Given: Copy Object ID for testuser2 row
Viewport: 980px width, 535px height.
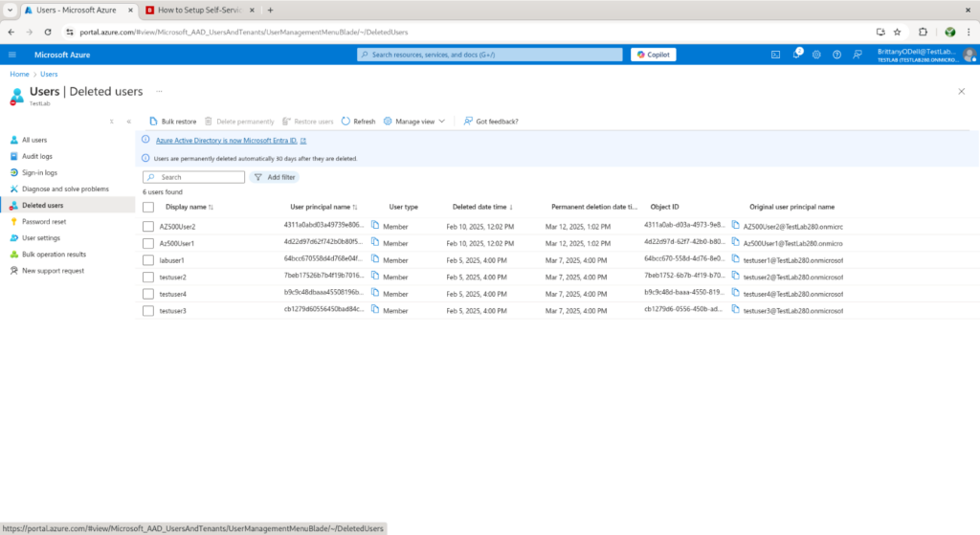Looking at the screenshot, I should 736,276.
